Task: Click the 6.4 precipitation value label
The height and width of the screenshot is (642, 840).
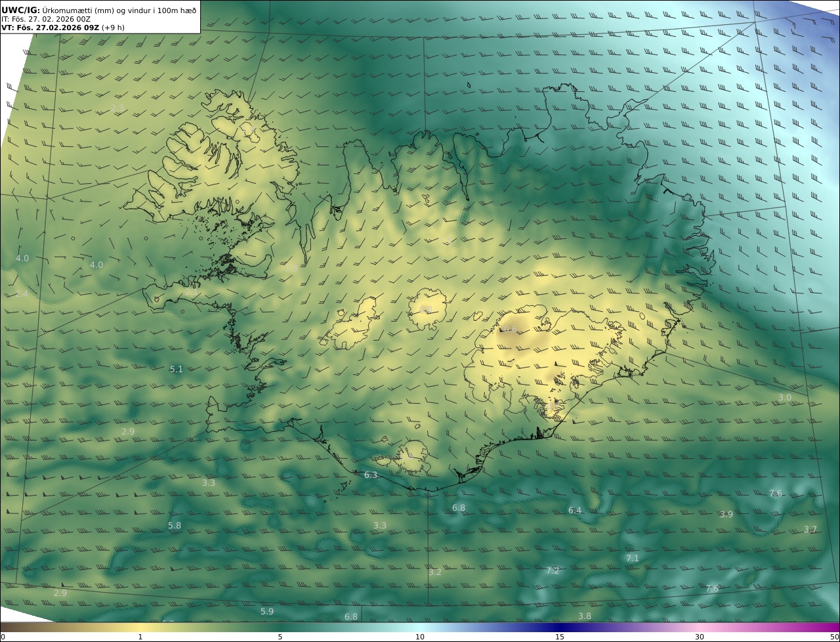Action: (575, 511)
